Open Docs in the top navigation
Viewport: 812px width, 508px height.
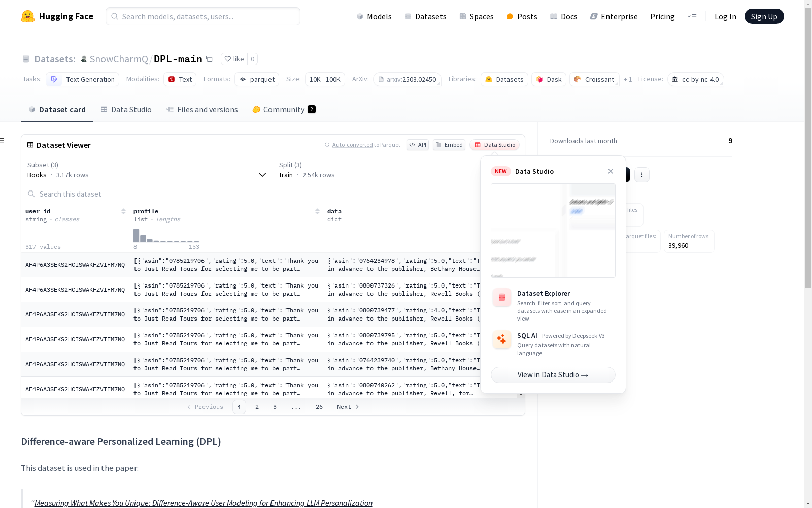(564, 16)
